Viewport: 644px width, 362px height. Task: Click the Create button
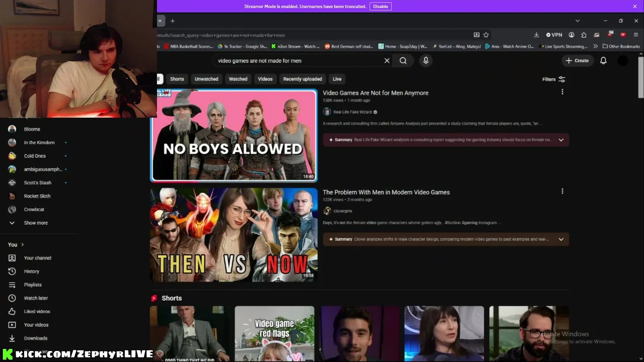(x=577, y=60)
